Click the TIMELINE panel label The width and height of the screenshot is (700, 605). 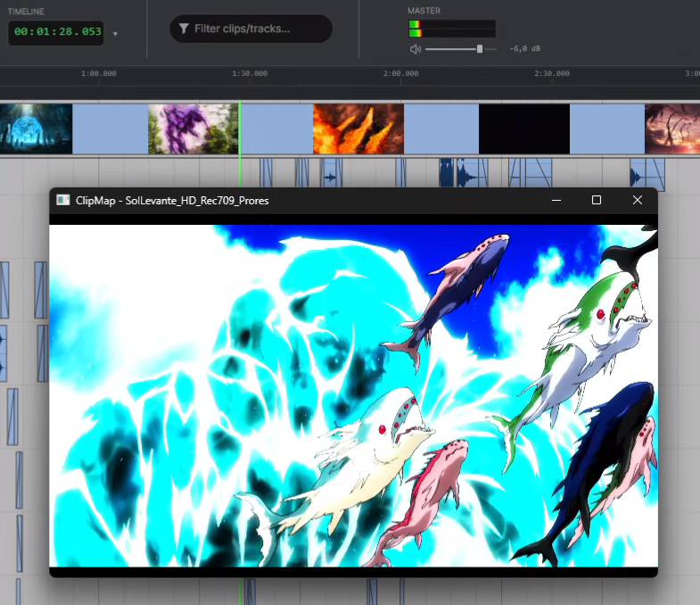coord(26,12)
